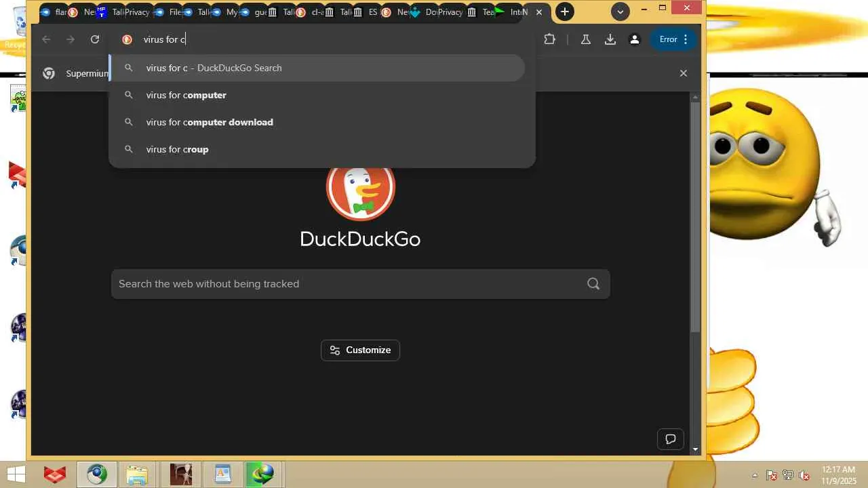The height and width of the screenshot is (488, 868).
Task: Switch to the "Tea" tab
Action: coord(481,12)
